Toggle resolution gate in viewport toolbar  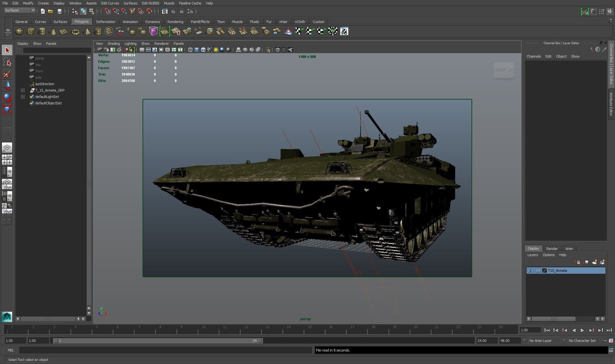155,50
